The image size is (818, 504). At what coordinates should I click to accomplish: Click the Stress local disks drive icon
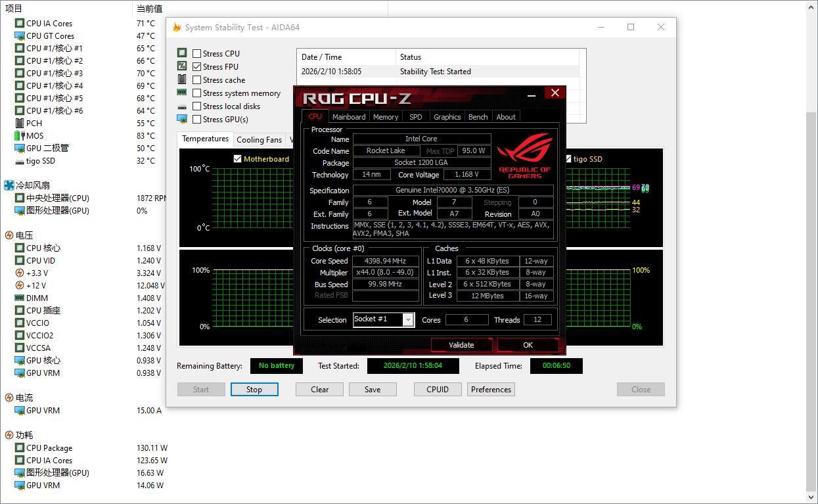(x=182, y=106)
